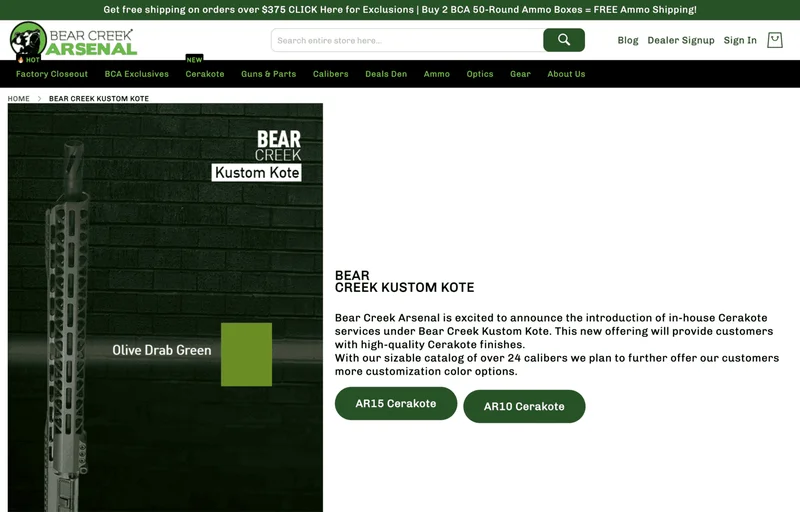Click the breadcrumb chevron separator
This screenshot has width=800, height=512.
(39, 98)
